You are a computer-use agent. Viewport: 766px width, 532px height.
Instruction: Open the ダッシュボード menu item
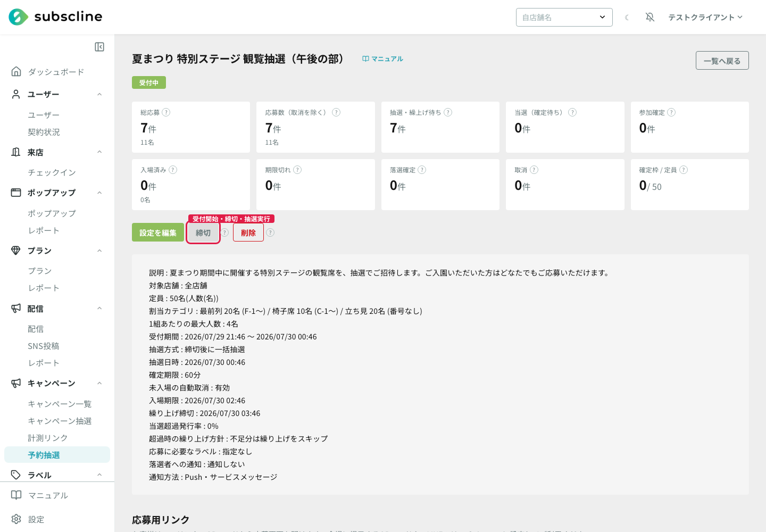tap(57, 72)
